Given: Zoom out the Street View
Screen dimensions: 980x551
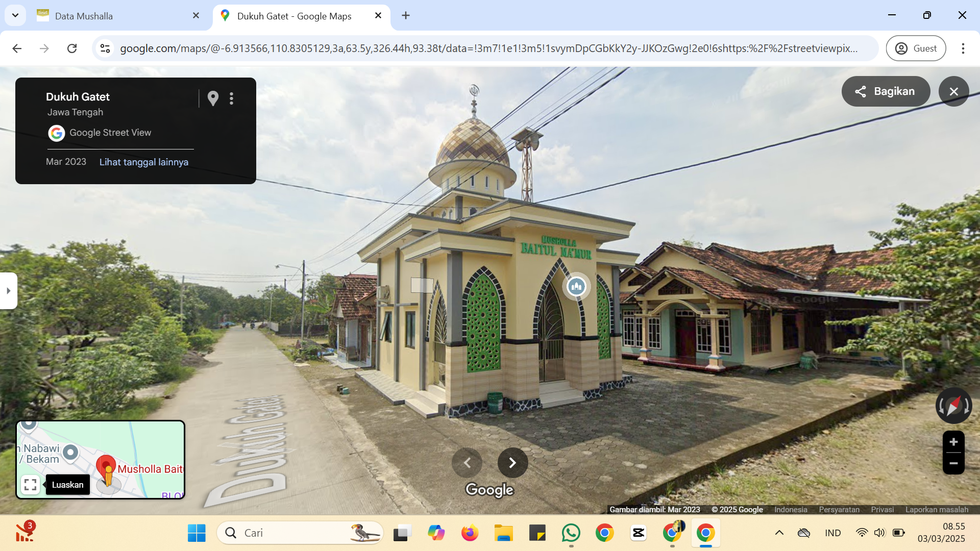Looking at the screenshot, I should point(953,463).
